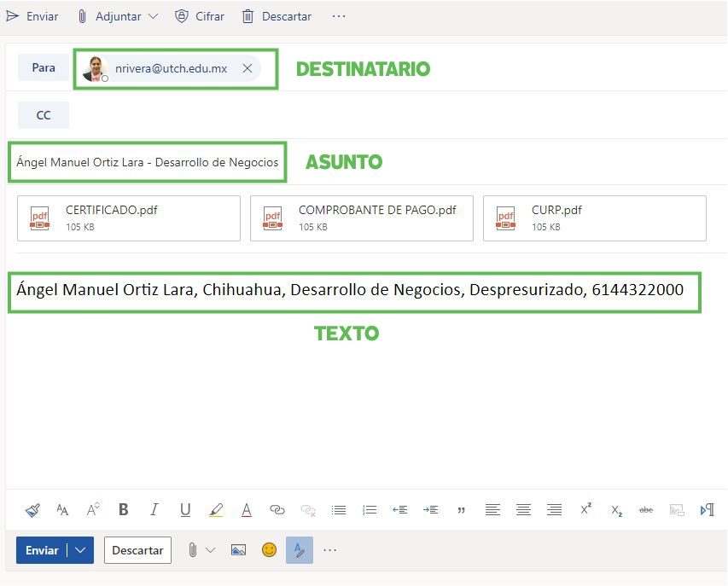This screenshot has height=586, width=728.
Task: Click the blue Enviar button
Action: pos(41,550)
